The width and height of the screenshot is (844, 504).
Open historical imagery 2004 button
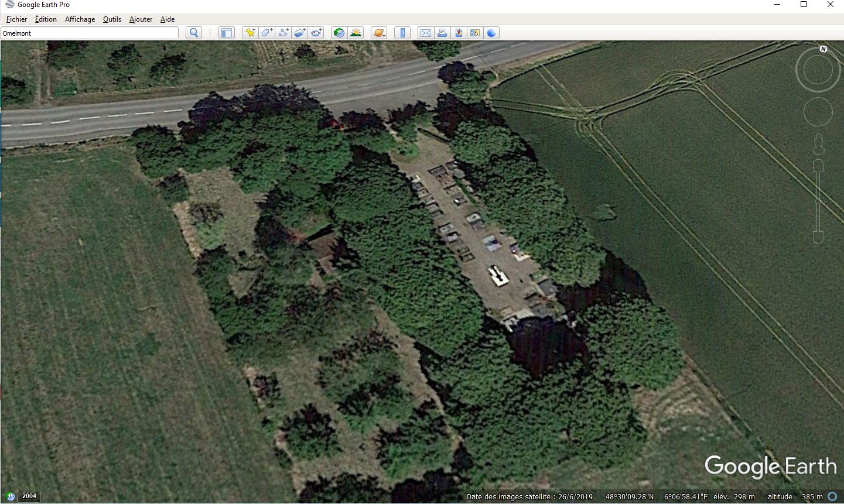(29, 496)
